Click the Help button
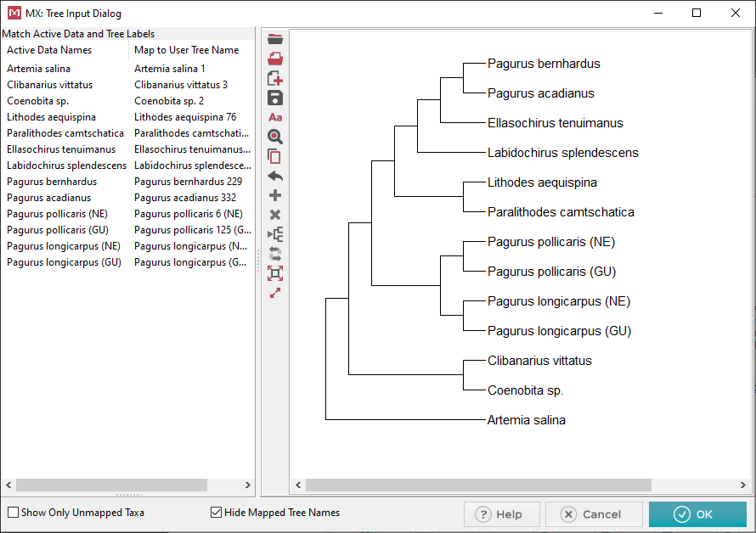756x533 pixels. [501, 514]
